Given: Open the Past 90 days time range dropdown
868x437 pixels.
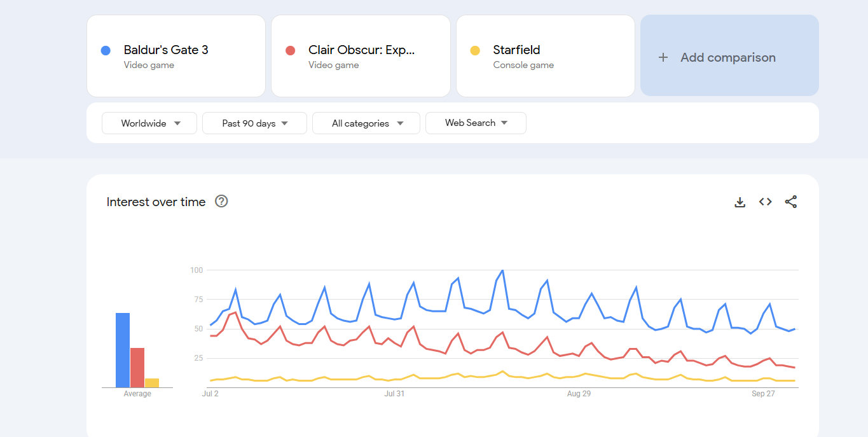Looking at the screenshot, I should coord(254,123).
